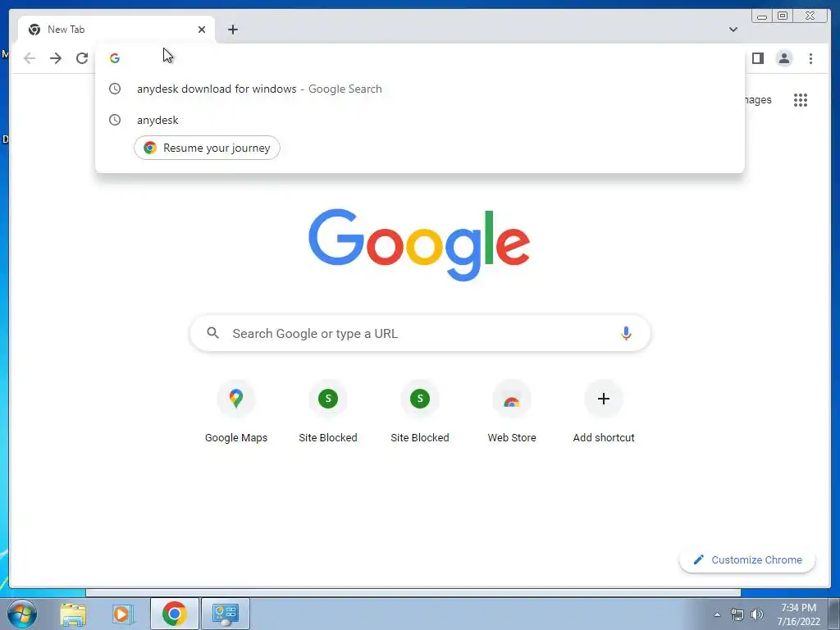Select the New Tab tab
Viewport: 840px width, 630px height.
pyautogui.click(x=116, y=30)
